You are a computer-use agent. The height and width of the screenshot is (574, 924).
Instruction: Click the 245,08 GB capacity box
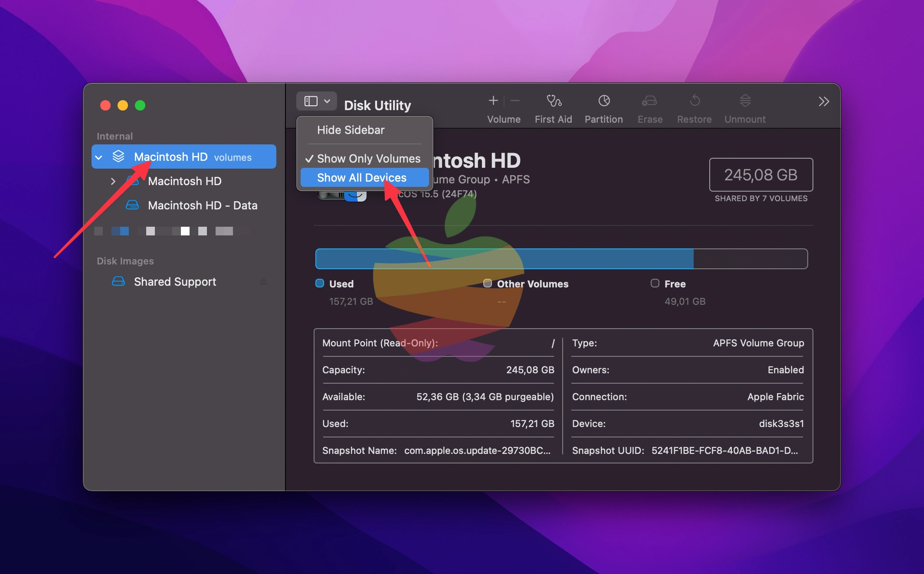click(761, 175)
